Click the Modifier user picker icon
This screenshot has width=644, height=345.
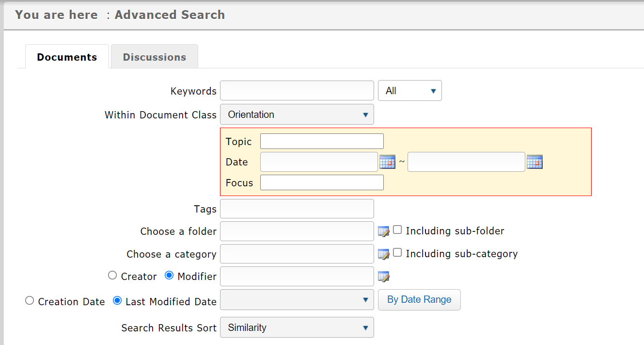(x=383, y=277)
